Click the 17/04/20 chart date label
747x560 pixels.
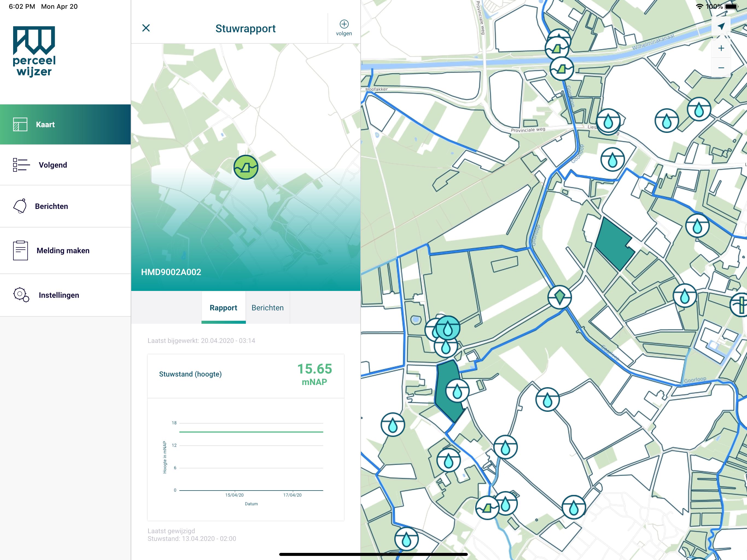pyautogui.click(x=292, y=495)
